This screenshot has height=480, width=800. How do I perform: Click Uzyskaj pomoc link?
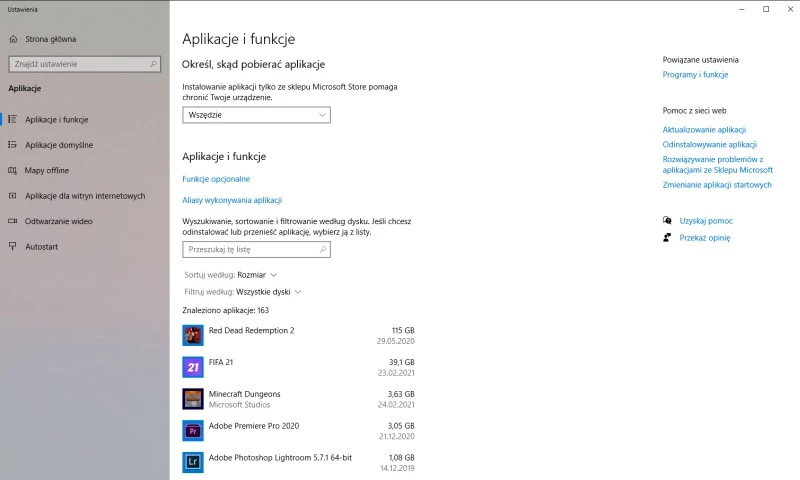point(706,221)
